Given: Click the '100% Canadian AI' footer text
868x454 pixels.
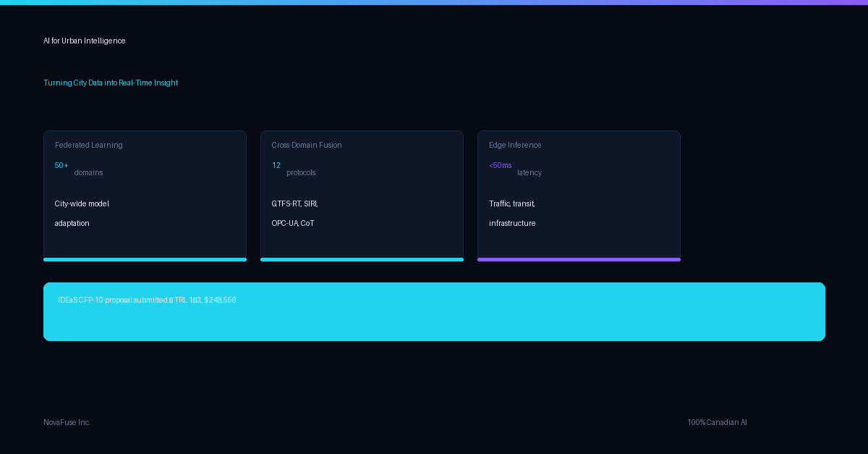Looking at the screenshot, I should click(717, 423).
